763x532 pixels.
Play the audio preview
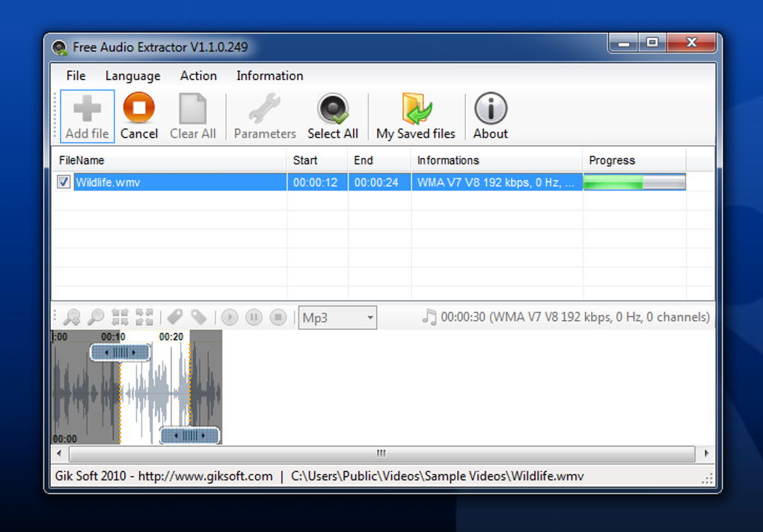click(230, 317)
